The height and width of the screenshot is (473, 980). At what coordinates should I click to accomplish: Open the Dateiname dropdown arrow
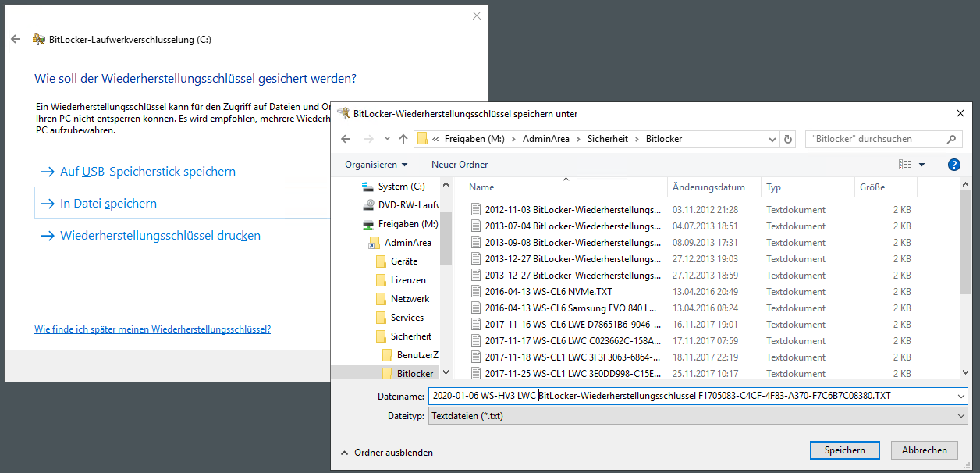[961, 396]
